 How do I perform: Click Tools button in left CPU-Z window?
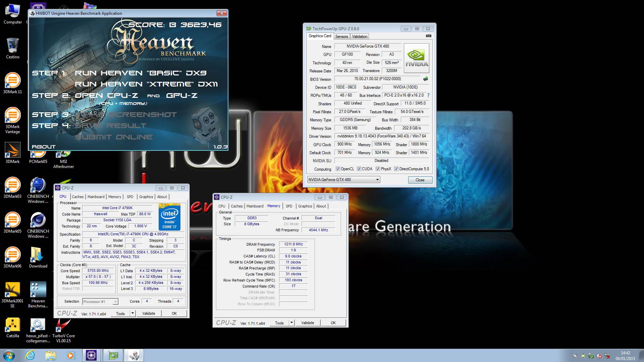pyautogui.click(x=120, y=313)
